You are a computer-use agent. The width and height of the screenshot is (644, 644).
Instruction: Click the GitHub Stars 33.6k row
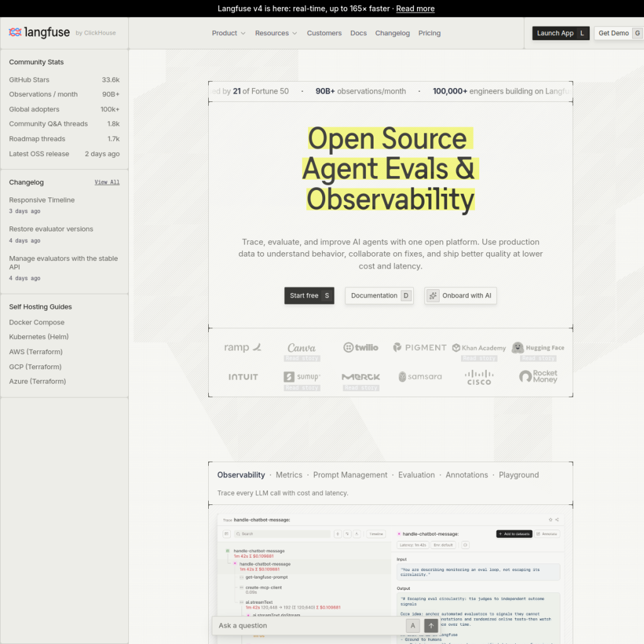tap(64, 80)
